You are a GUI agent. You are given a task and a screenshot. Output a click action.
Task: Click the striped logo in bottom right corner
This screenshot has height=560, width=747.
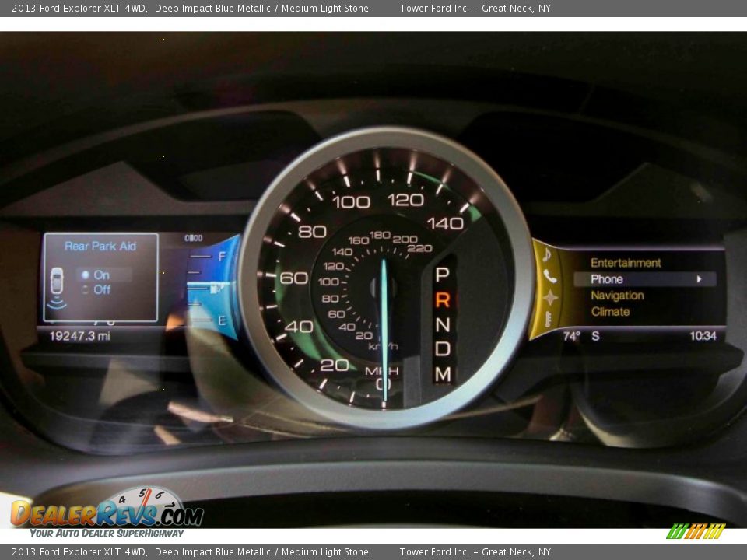(x=696, y=531)
